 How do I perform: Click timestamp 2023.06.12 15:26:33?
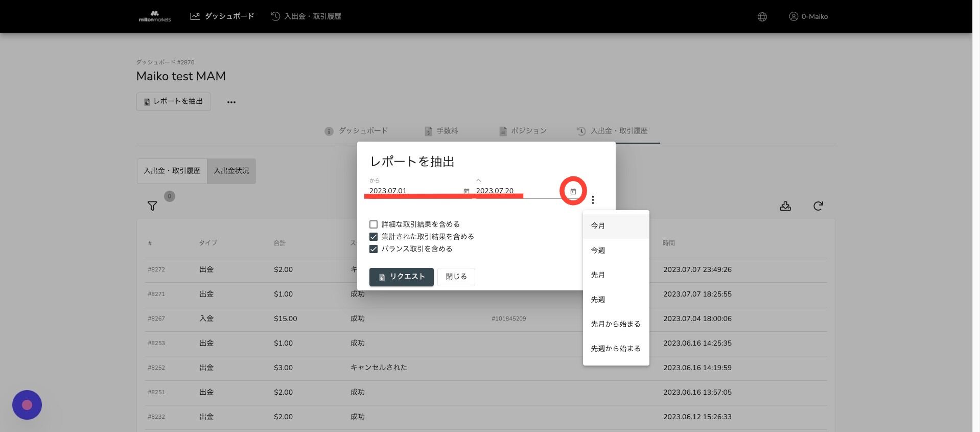coord(697,417)
